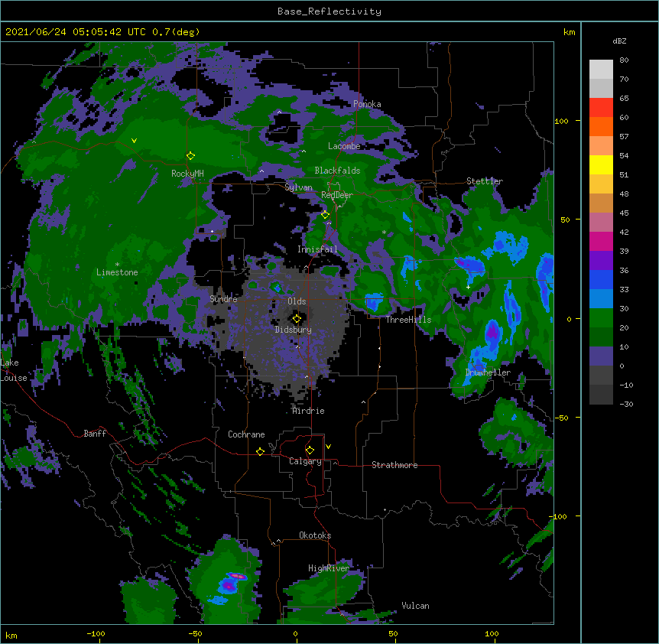
Task: Select the yellow diamond marker below RedDeer
Action: click(325, 215)
